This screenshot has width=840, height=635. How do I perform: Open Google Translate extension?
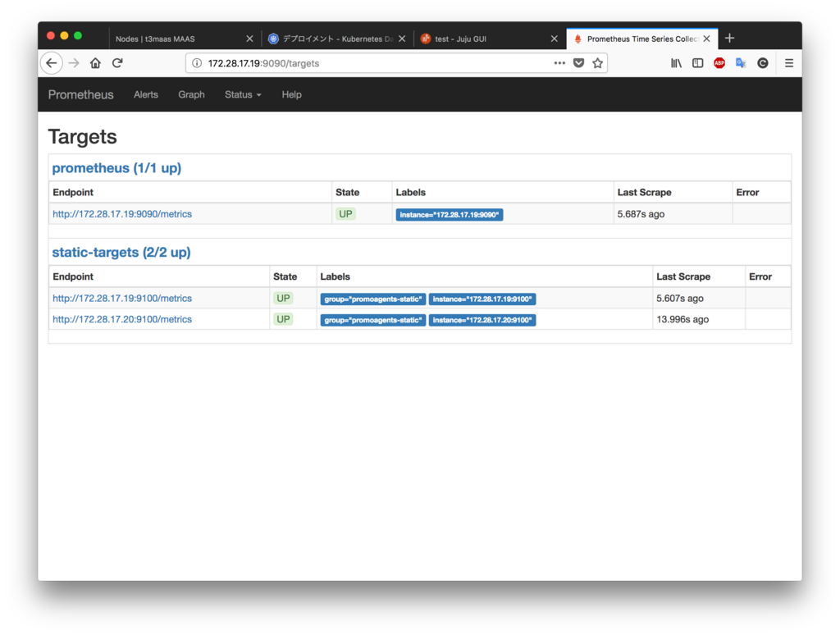click(741, 63)
